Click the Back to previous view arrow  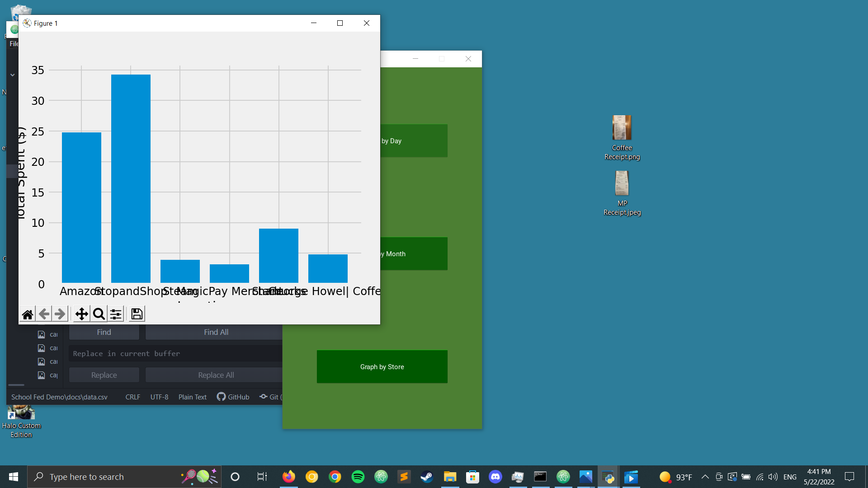(x=44, y=314)
